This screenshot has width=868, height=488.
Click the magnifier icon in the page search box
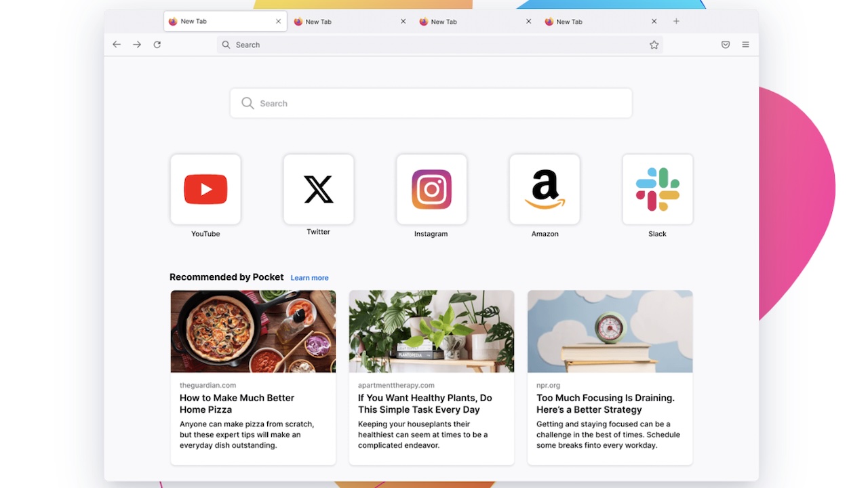pos(248,103)
